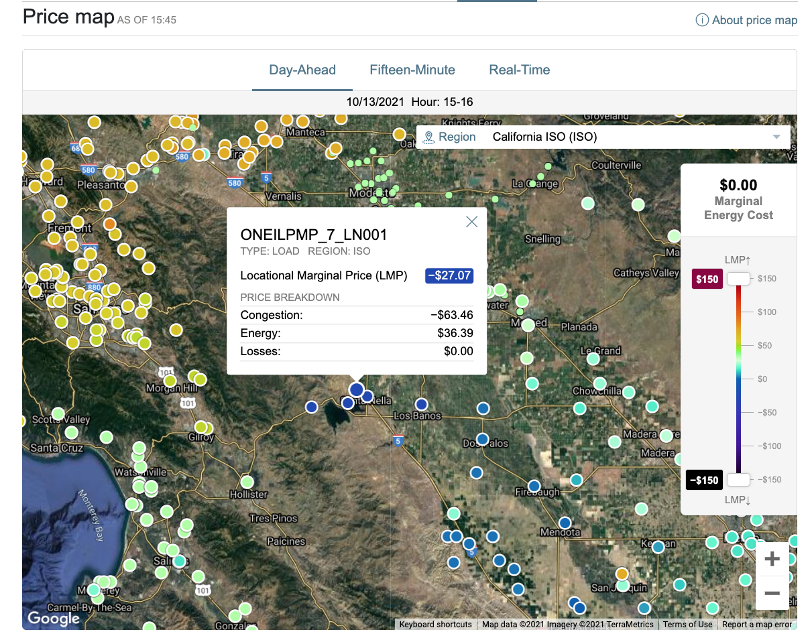
Task: Zoom out of the map
Action: (x=772, y=593)
